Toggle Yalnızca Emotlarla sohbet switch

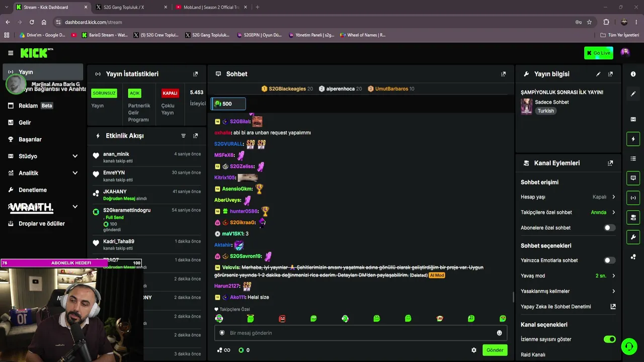pos(609,260)
